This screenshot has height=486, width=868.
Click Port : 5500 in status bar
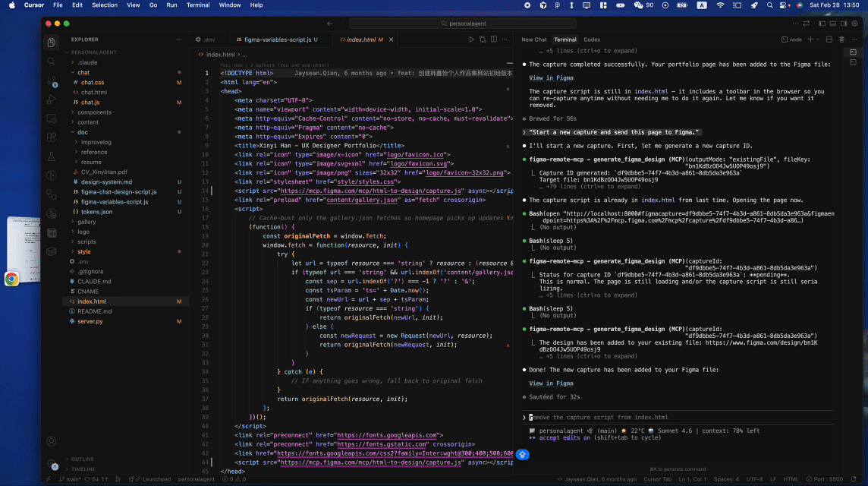(825, 479)
